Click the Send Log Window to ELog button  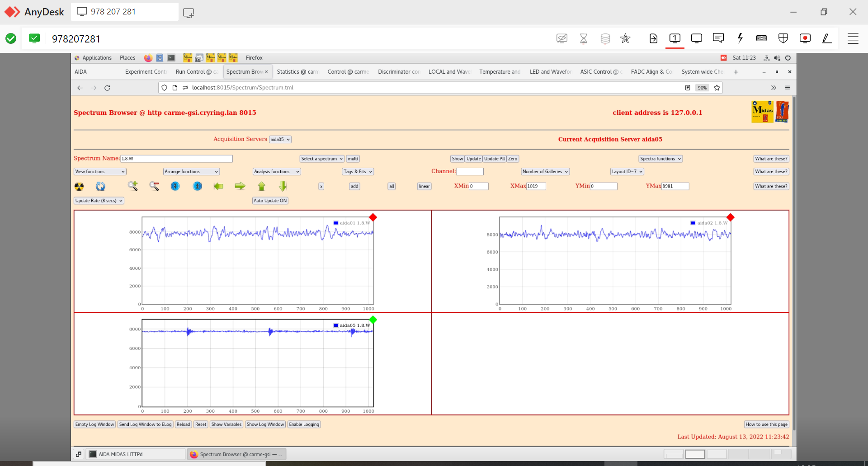[x=145, y=424]
